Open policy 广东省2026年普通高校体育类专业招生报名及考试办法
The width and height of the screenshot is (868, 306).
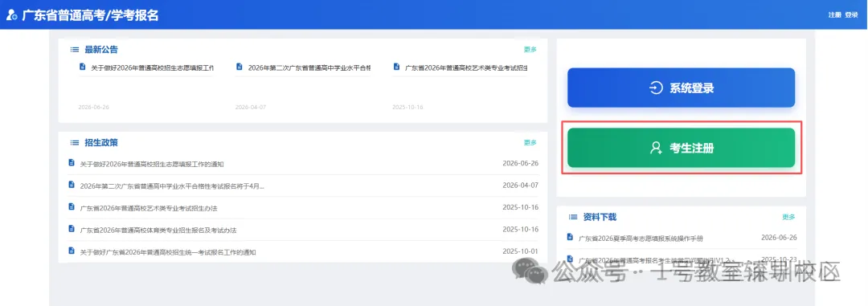tap(158, 230)
